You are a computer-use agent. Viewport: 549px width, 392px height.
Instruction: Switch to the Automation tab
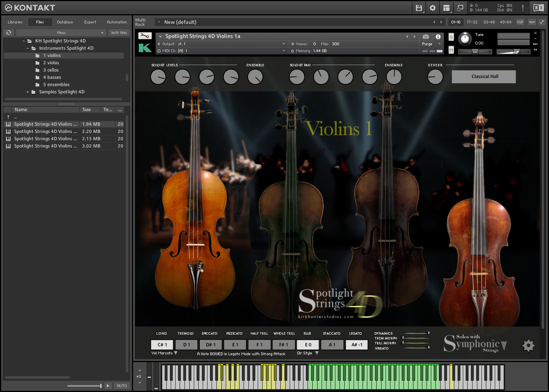(117, 22)
